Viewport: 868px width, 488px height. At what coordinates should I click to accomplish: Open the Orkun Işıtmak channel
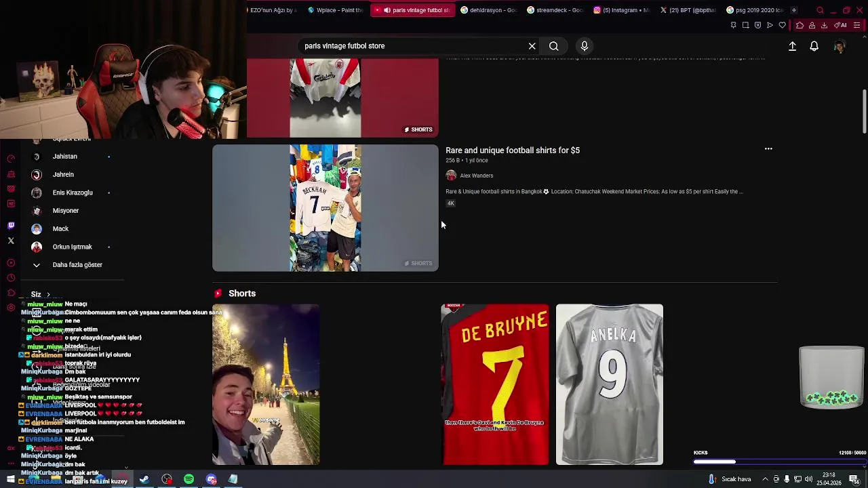point(73,247)
